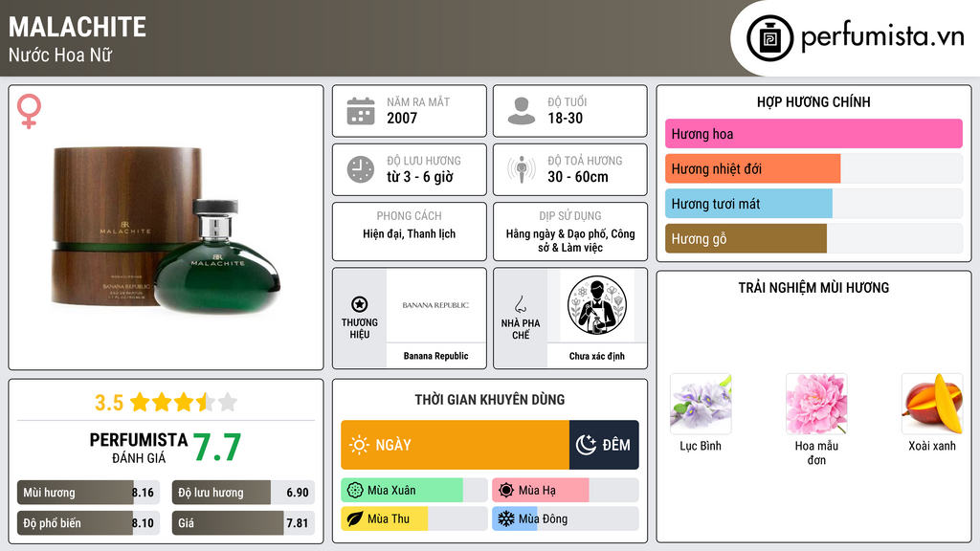Click the từ 3 - 6 giờ longevity value
This screenshot has width=980, height=551.
[x=420, y=177]
